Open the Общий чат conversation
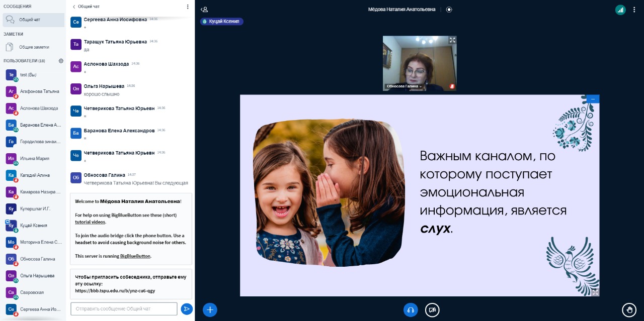Screen dimensions: 644x321 pyautogui.click(x=29, y=20)
